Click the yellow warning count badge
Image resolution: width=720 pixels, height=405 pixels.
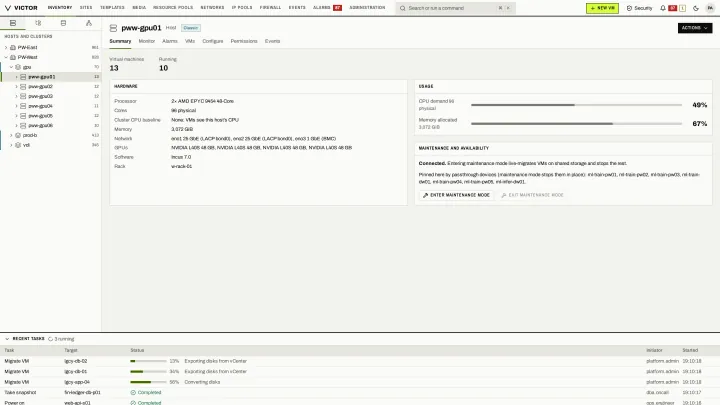(x=682, y=8)
